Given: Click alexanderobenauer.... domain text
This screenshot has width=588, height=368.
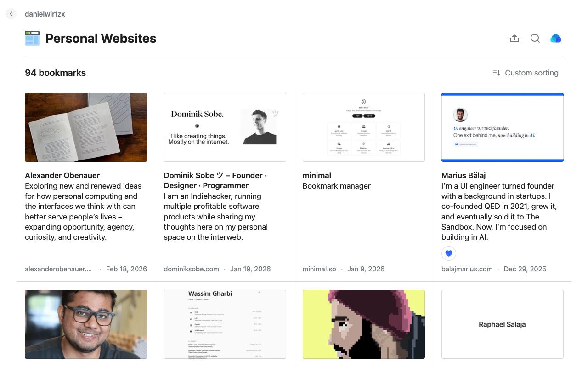Looking at the screenshot, I should (58, 269).
